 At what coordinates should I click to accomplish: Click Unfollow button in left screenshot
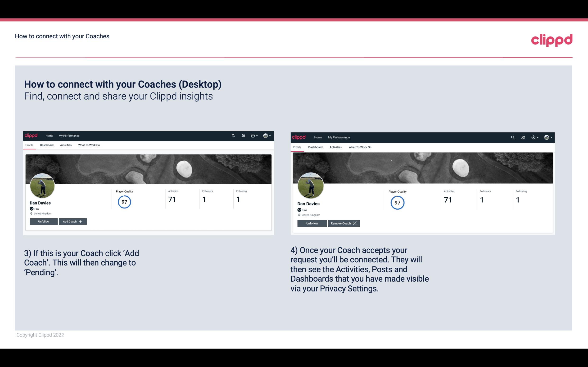pos(44,221)
